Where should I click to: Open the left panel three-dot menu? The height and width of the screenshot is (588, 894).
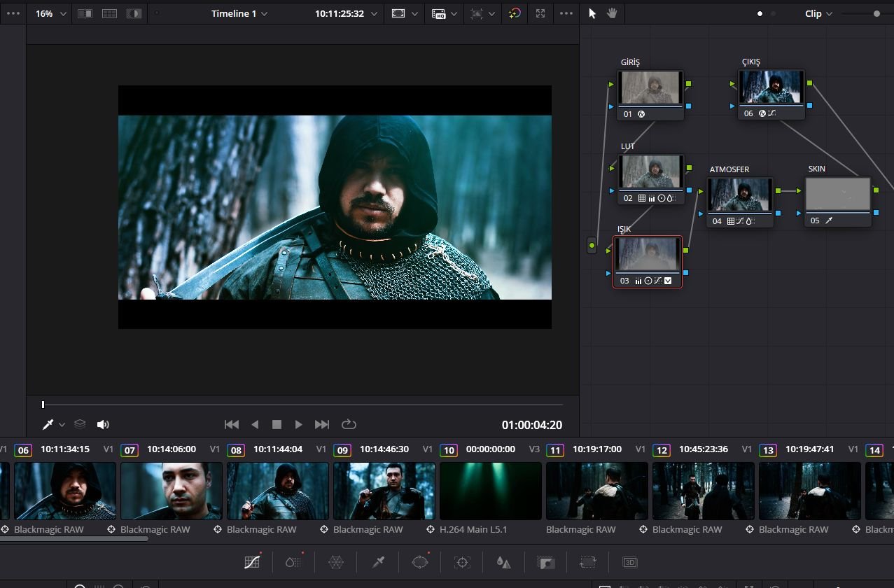click(13, 13)
